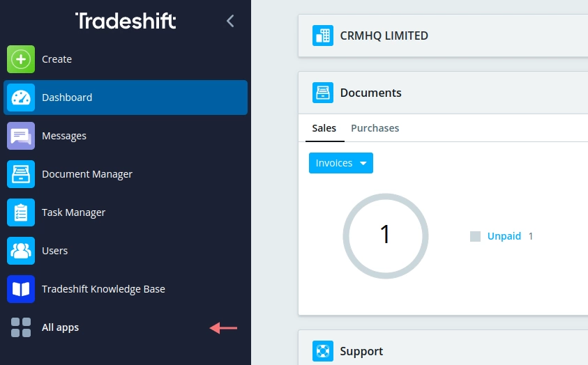Screen dimensions: 588x365
Task: Click the CRMHQ LIMITED building icon
Action: pos(323,36)
